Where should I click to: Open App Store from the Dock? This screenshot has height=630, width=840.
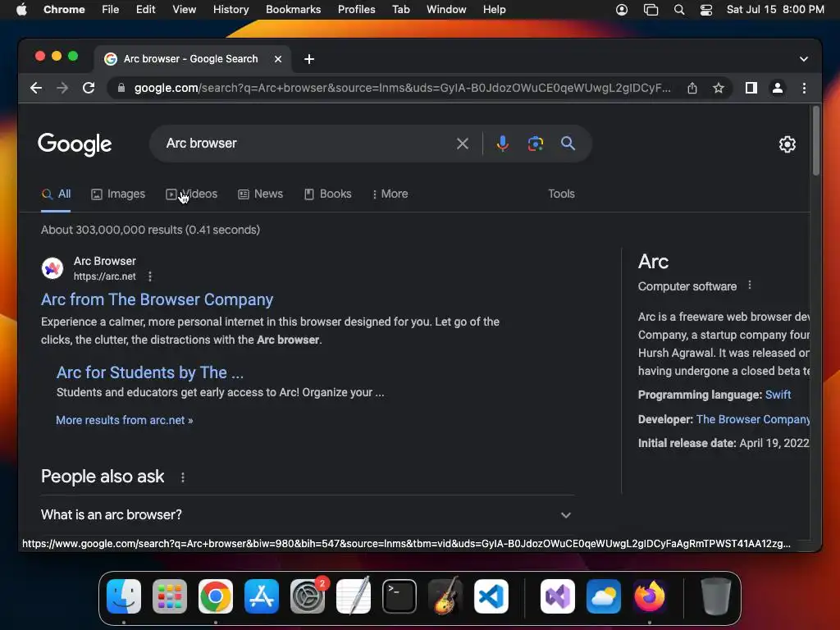[x=262, y=596]
